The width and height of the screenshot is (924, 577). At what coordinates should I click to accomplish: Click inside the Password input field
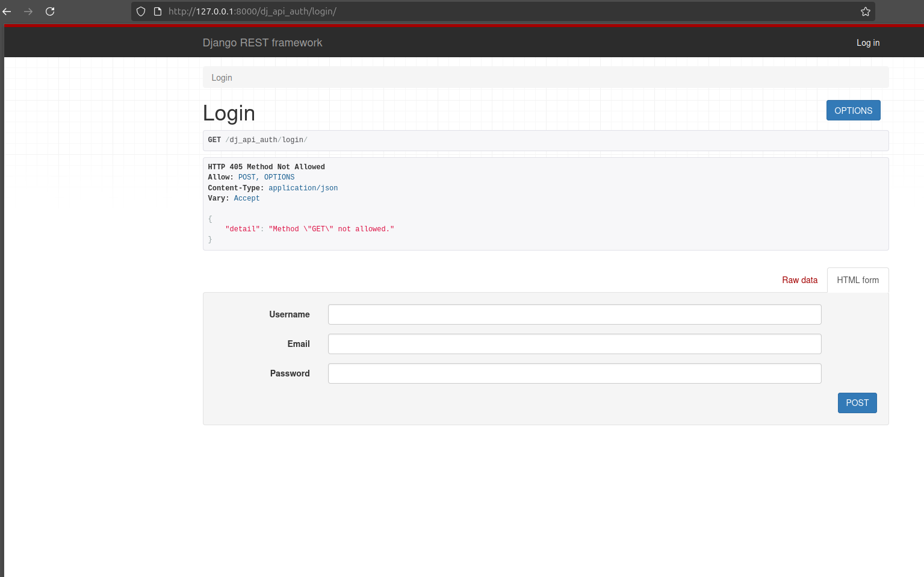tap(574, 373)
